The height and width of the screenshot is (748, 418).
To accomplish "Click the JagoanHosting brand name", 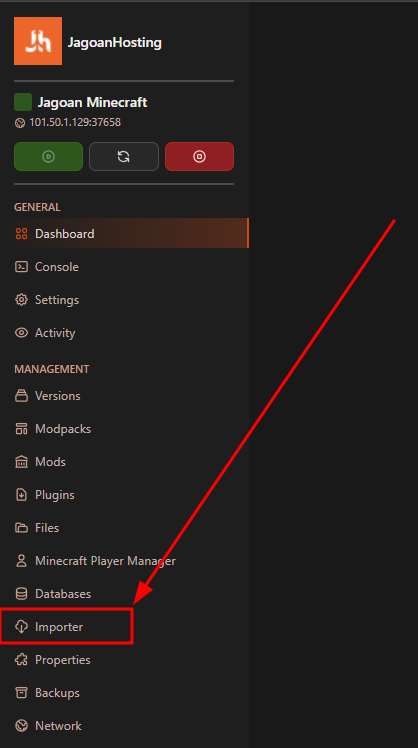I will (115, 42).
